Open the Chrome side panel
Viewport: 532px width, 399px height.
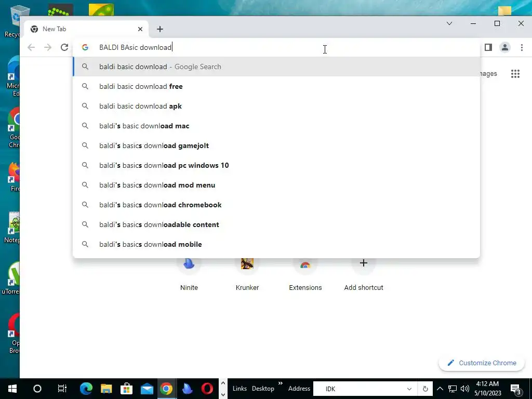(x=488, y=47)
